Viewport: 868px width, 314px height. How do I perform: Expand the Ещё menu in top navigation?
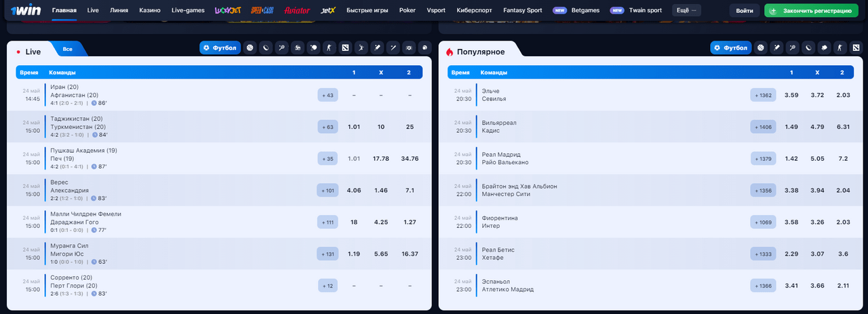(x=687, y=11)
